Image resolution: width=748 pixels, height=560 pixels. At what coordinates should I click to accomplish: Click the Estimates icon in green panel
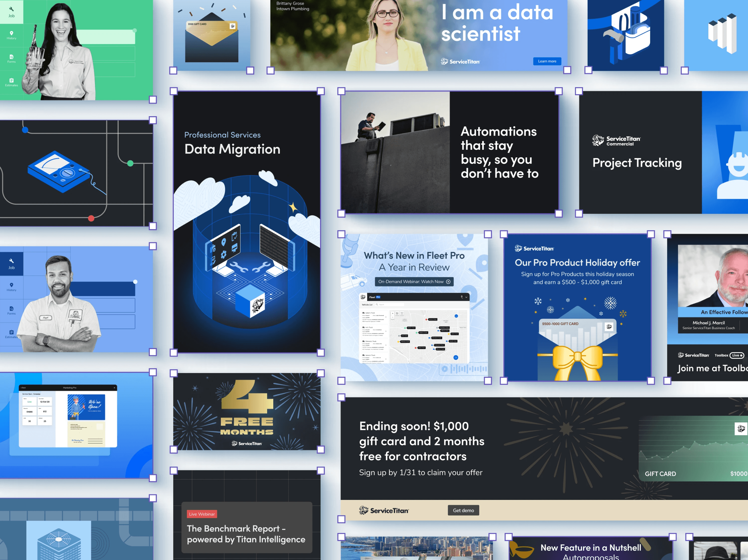click(x=11, y=80)
